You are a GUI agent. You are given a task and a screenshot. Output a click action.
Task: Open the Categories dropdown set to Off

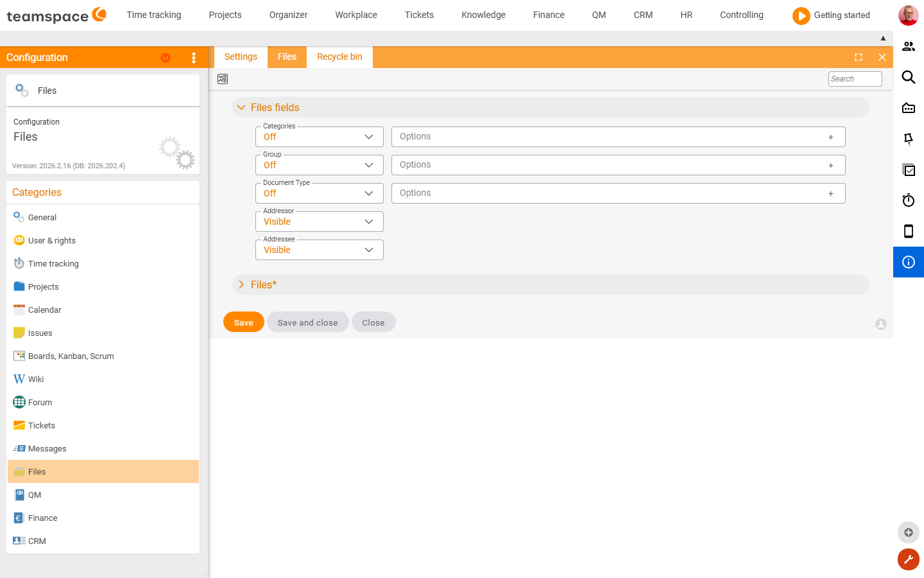[x=320, y=137]
